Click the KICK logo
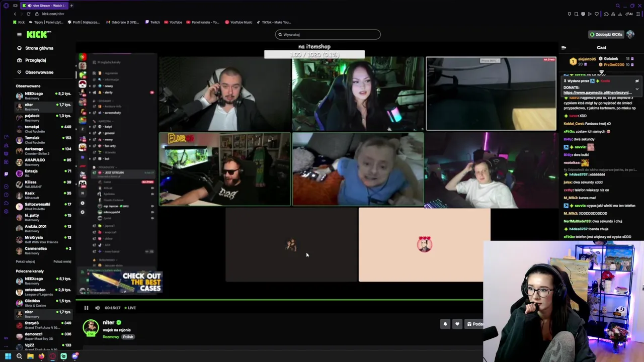This screenshot has width=644, height=362. [x=39, y=34]
